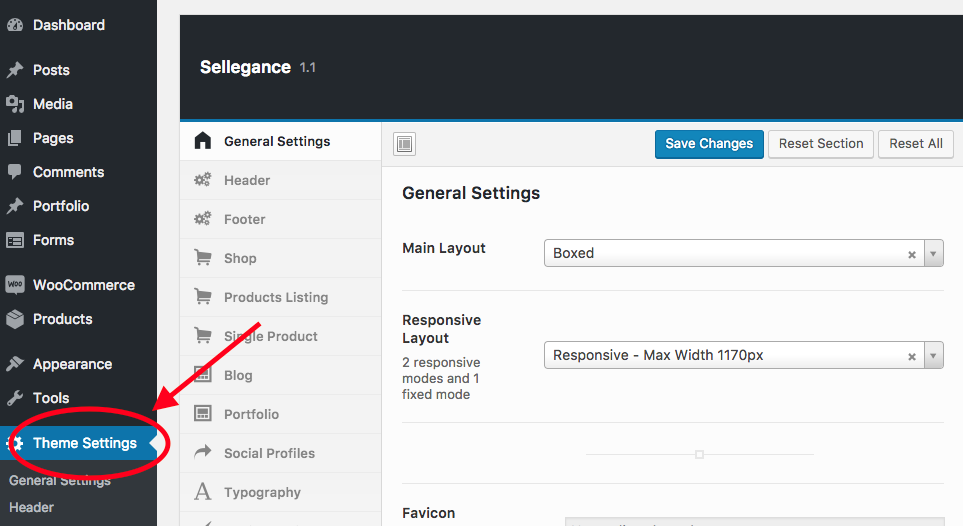The width and height of the screenshot is (963, 526).
Task: Expand Main Layout dropdown arrow
Action: click(934, 253)
